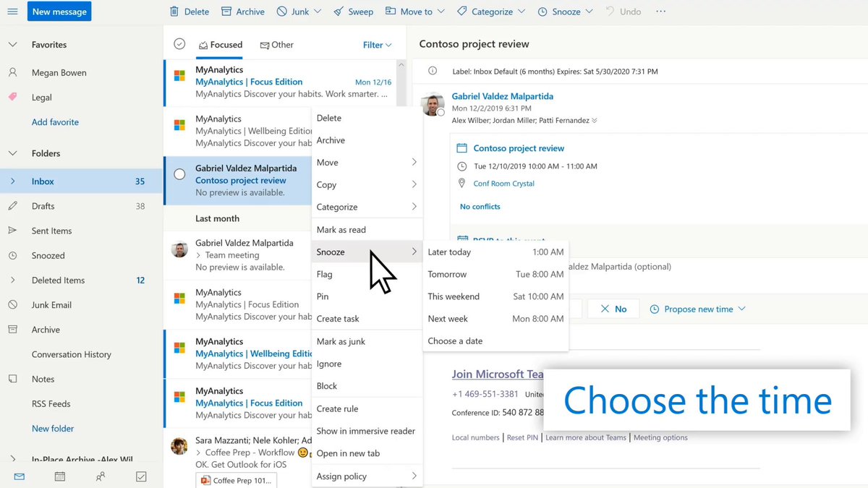The height and width of the screenshot is (488, 868).
Task: Click the Notes folder icon
Action: (12, 379)
